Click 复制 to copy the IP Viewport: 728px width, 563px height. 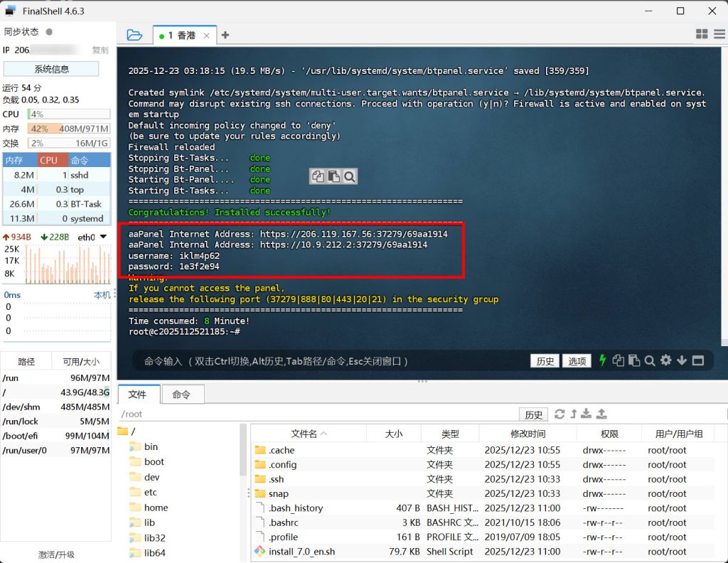coord(100,50)
